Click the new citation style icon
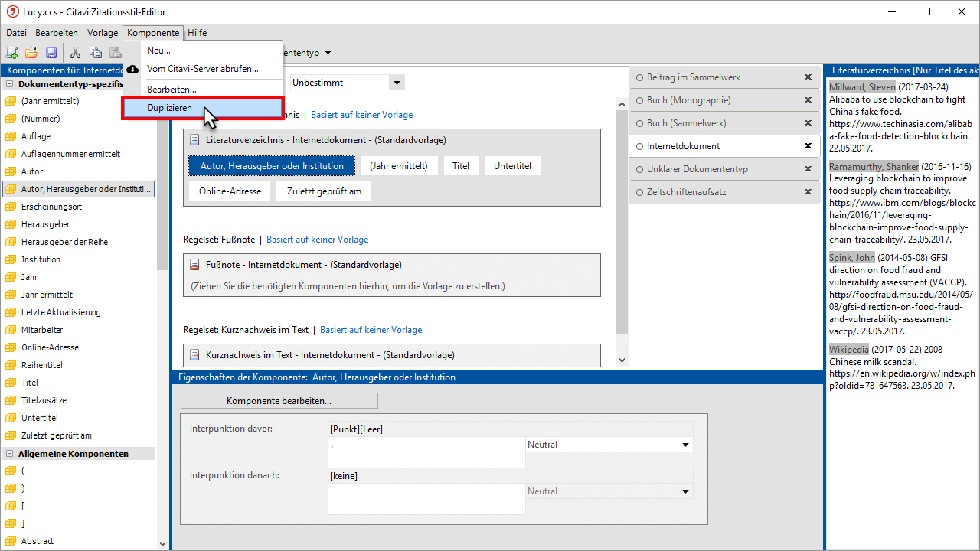Image resolution: width=980 pixels, height=551 pixels. (x=11, y=53)
